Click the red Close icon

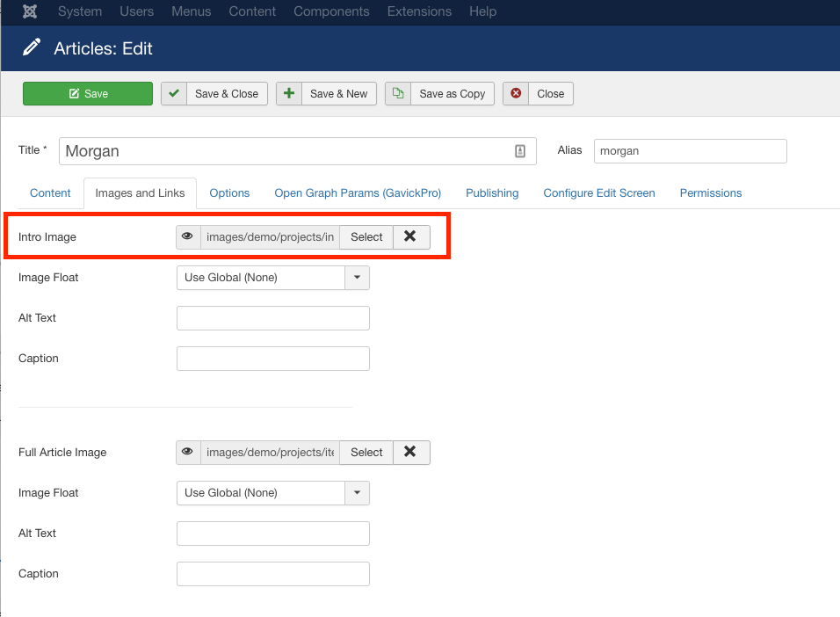point(516,94)
